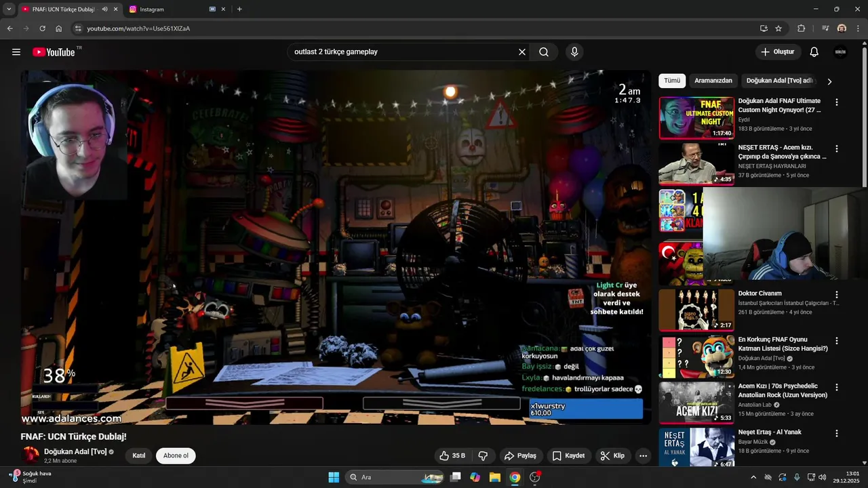
Task: Dislike the video
Action: coord(484,455)
